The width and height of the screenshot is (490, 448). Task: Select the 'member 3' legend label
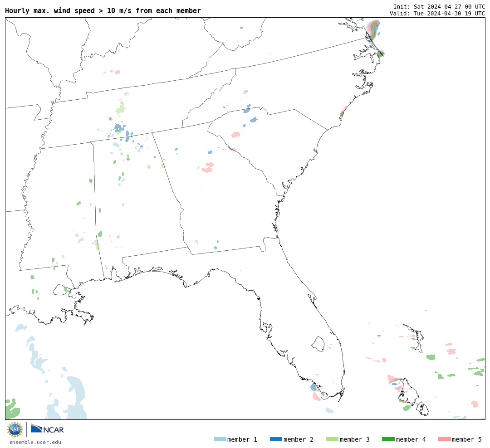pyautogui.click(x=355, y=439)
